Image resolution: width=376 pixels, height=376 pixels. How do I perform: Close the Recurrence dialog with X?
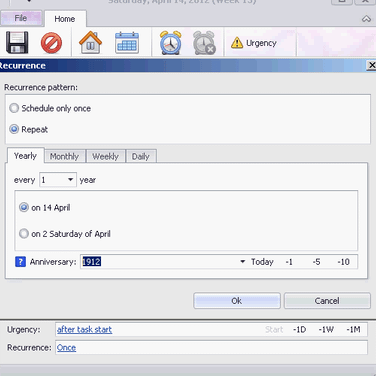371,65
